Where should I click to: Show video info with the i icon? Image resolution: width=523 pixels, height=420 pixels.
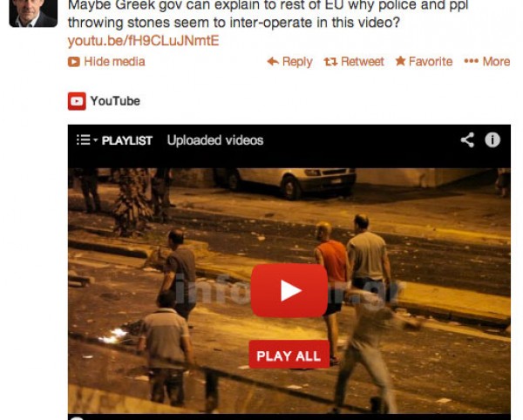492,140
